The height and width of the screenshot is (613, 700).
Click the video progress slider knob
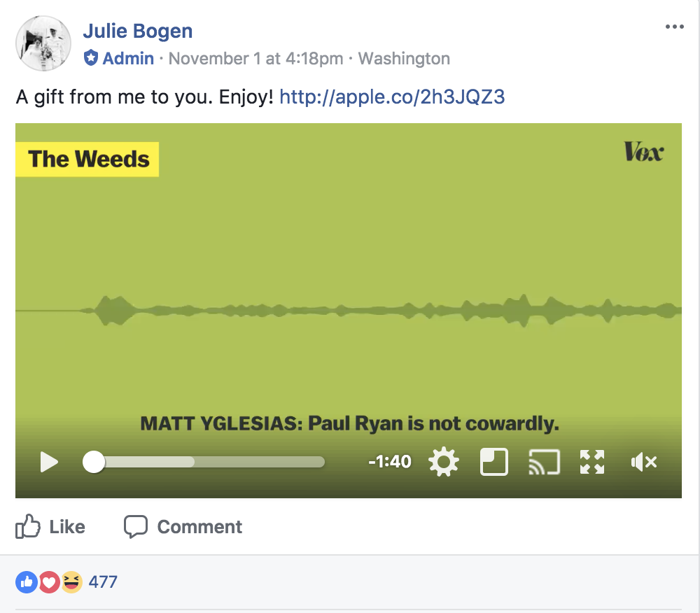coord(94,462)
